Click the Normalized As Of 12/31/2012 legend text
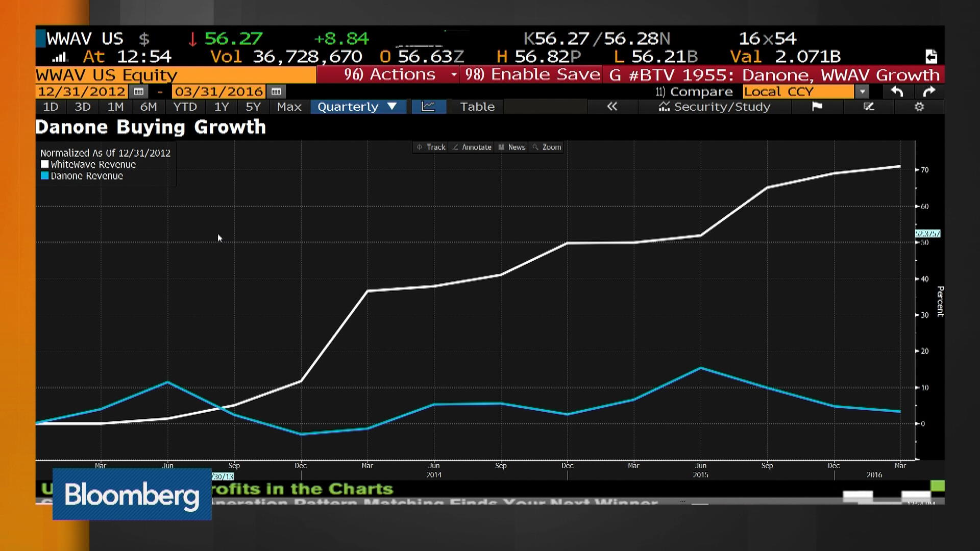This screenshot has height=551, width=980. [105, 153]
